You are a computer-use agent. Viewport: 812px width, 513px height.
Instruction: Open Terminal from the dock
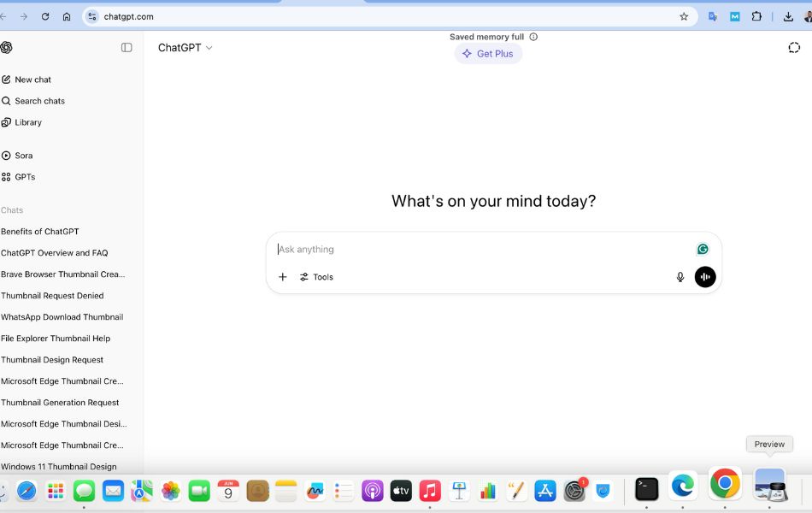646,489
